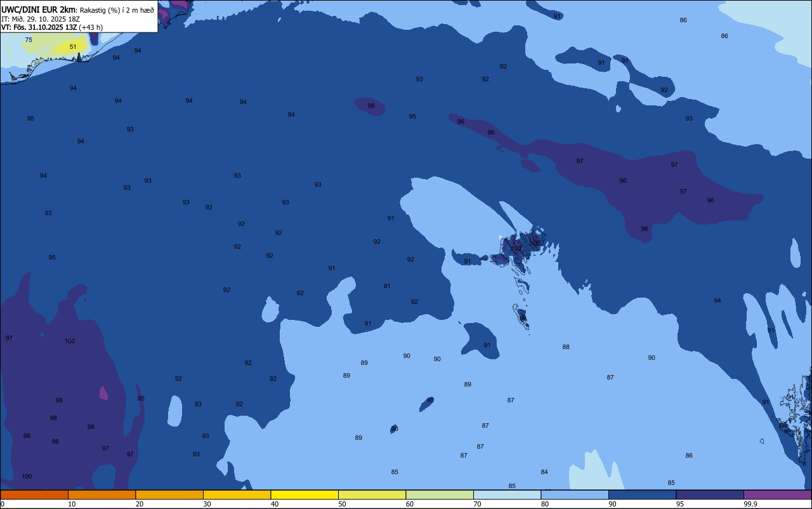Select the 30–40 golden legend segment
This screenshot has height=509, width=812.
pos(237,494)
